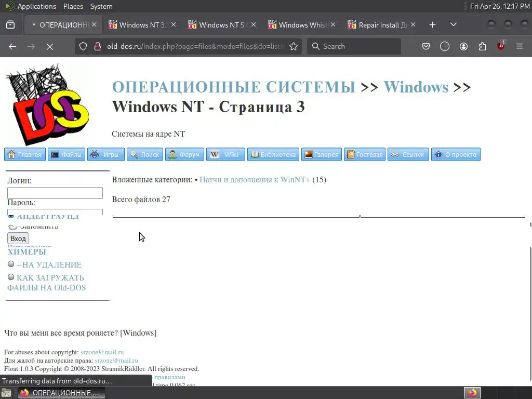Click the address bar URL field
Image resolution: width=532 pixels, height=399 pixels.
point(196,46)
